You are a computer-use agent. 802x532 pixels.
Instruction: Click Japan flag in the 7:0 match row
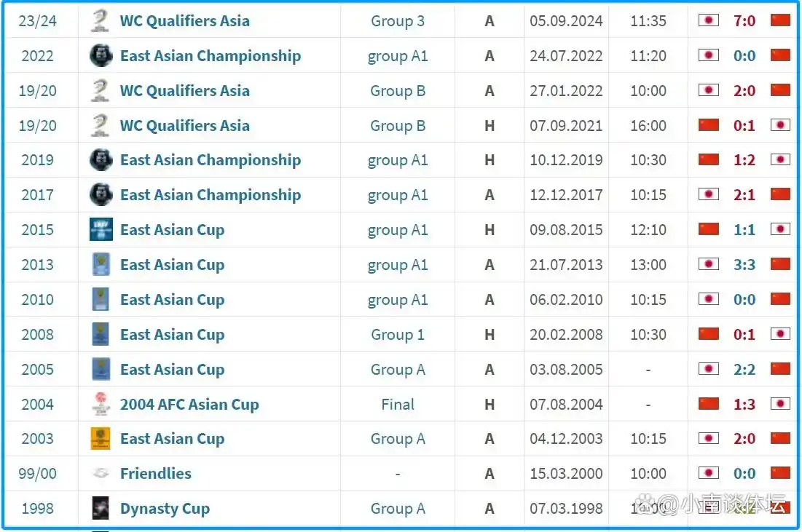point(709,20)
